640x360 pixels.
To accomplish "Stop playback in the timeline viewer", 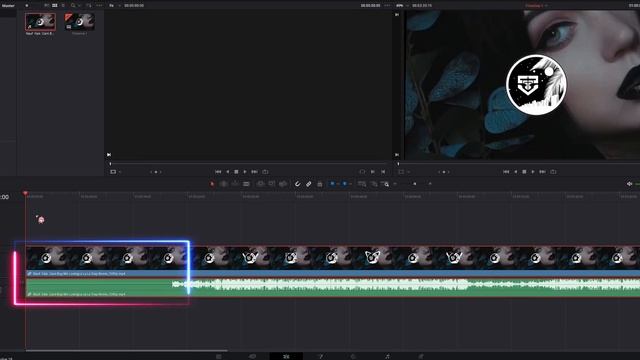I will coord(524,172).
